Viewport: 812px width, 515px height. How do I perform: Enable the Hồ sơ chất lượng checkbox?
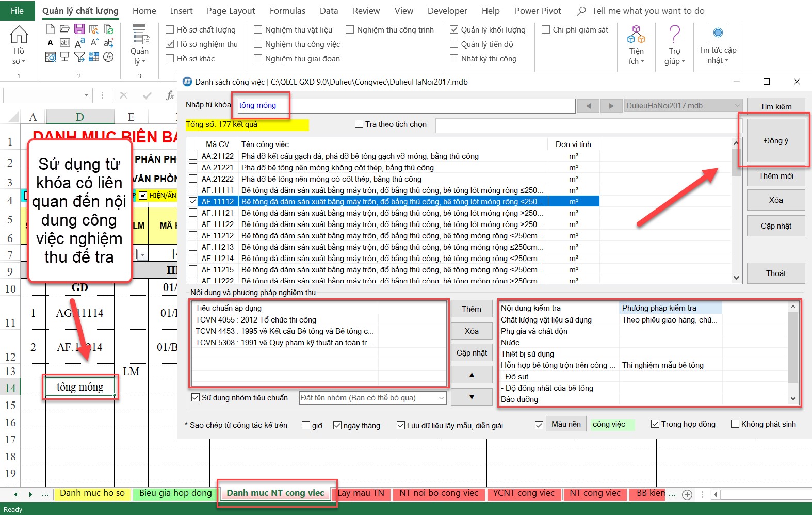coord(170,30)
